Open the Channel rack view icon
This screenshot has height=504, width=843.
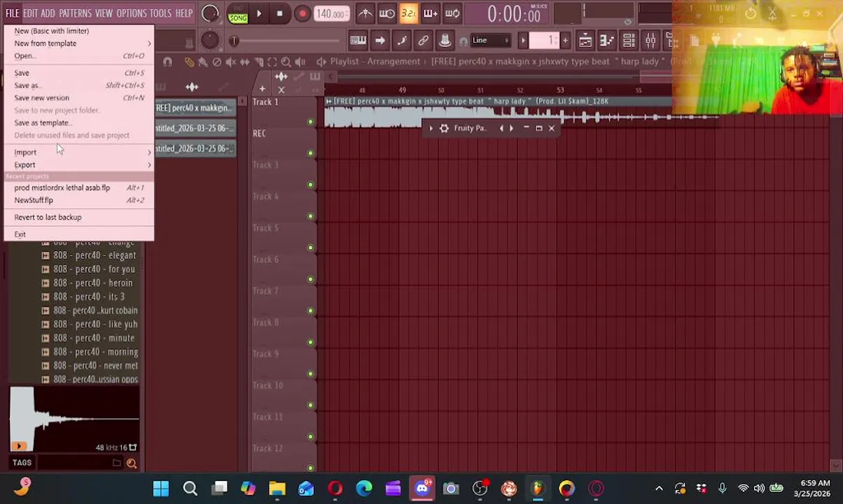click(628, 41)
